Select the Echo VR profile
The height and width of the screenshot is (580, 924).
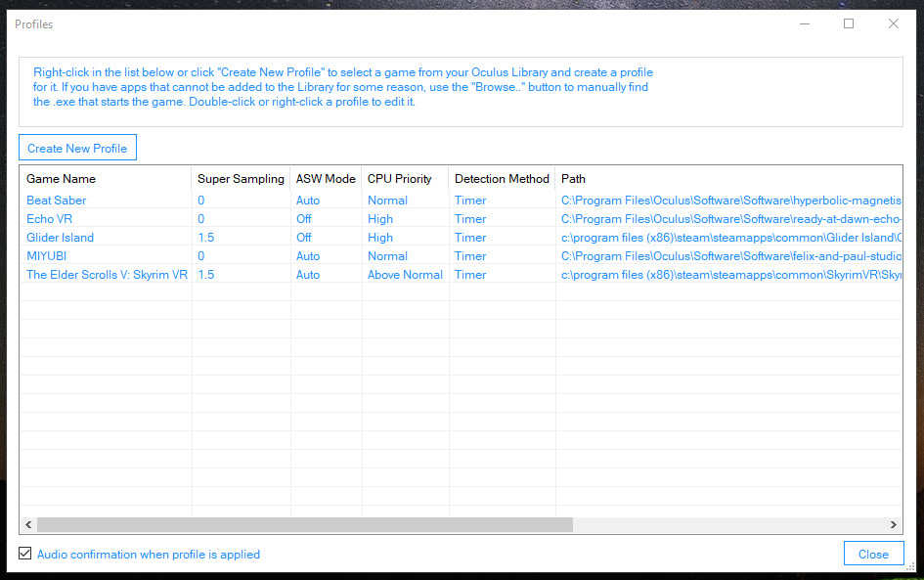50,219
